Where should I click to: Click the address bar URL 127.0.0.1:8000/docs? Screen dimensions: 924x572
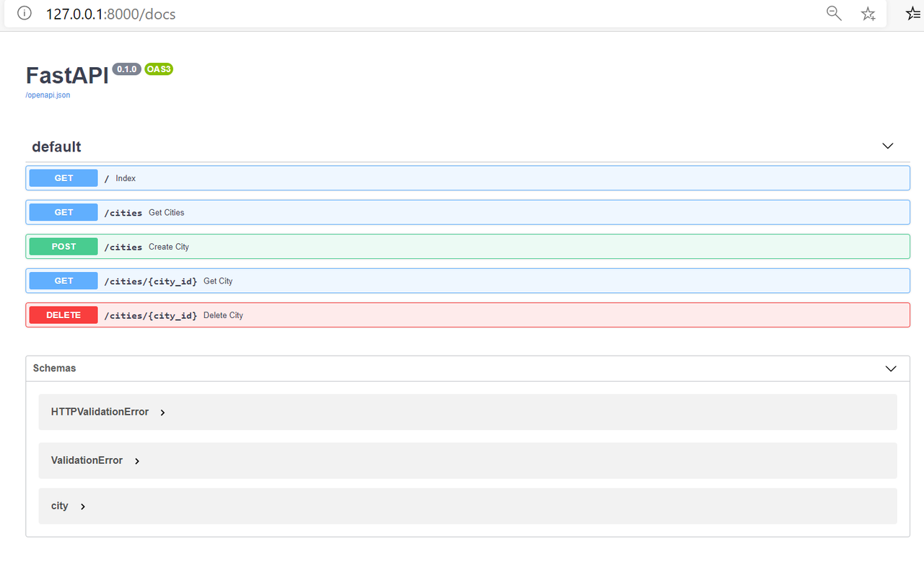(110, 14)
